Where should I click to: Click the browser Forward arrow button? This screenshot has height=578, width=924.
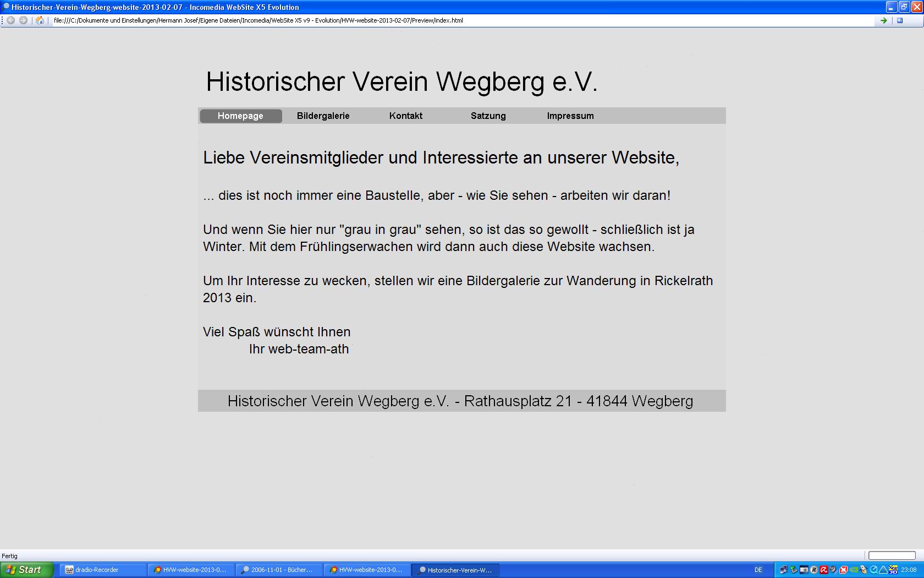point(23,20)
